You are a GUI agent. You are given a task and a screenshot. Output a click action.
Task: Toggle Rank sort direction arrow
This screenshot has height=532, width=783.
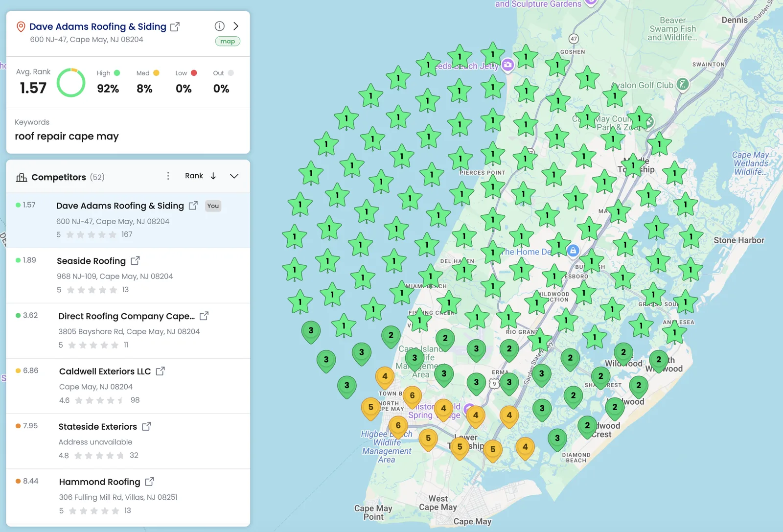213,176
